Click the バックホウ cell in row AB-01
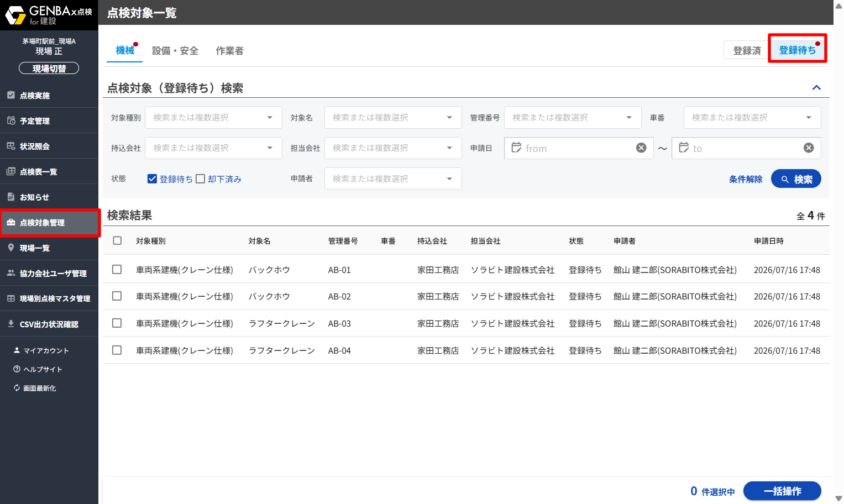 [x=269, y=270]
